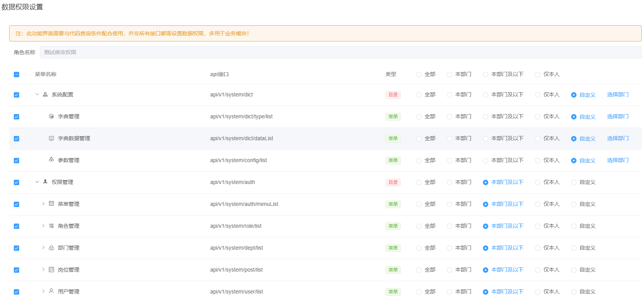Select 本部门及以下 radio in 权限管理 row
This screenshot has height=300, width=644.
click(486, 182)
